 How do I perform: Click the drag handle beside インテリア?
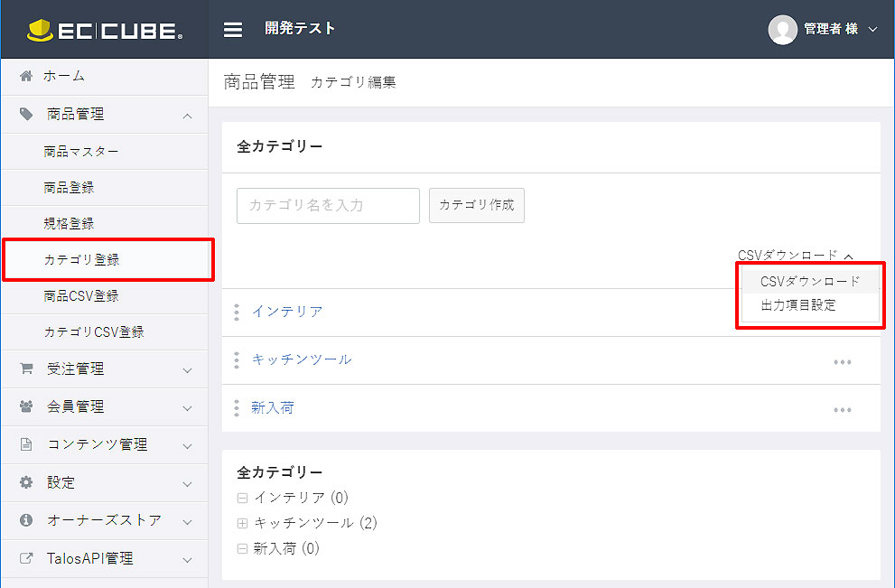click(237, 312)
